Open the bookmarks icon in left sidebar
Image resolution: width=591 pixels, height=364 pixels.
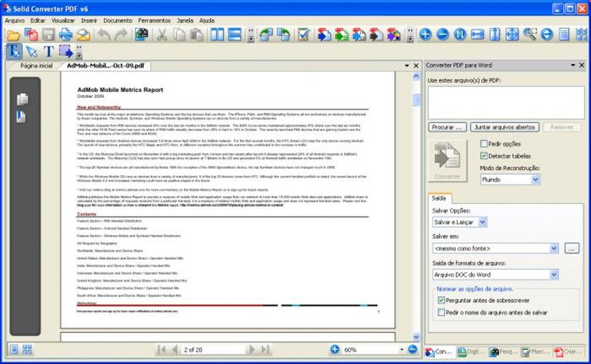[21, 117]
